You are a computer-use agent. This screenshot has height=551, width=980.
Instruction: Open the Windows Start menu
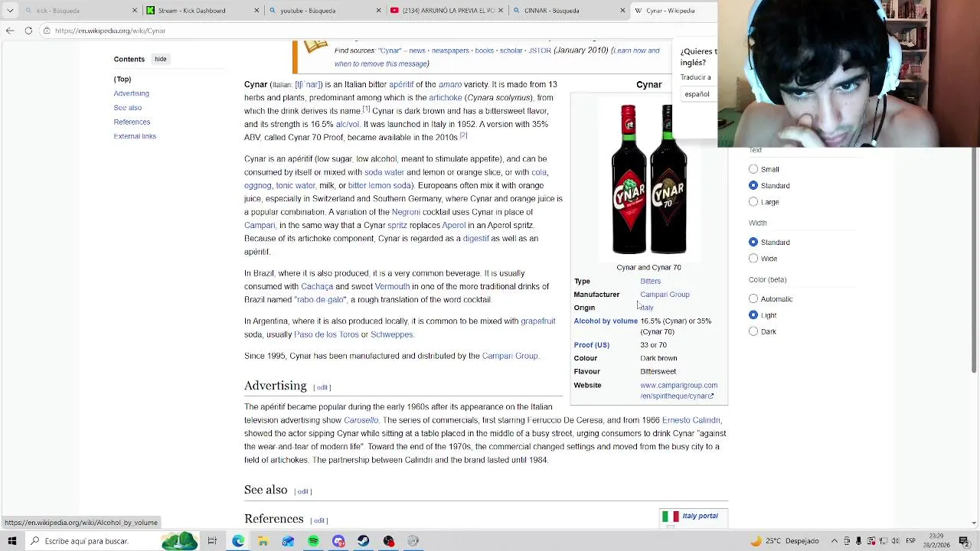(x=11, y=541)
